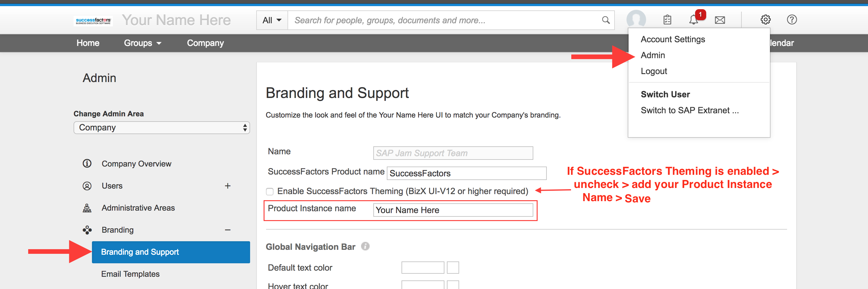Go to Home in navigation bar

[88, 43]
